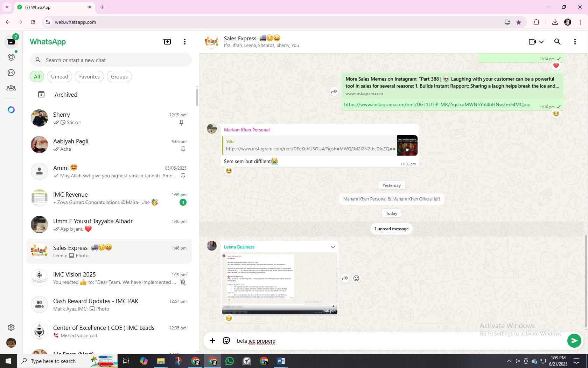Open Chats icon in left sidebar

(x=11, y=42)
